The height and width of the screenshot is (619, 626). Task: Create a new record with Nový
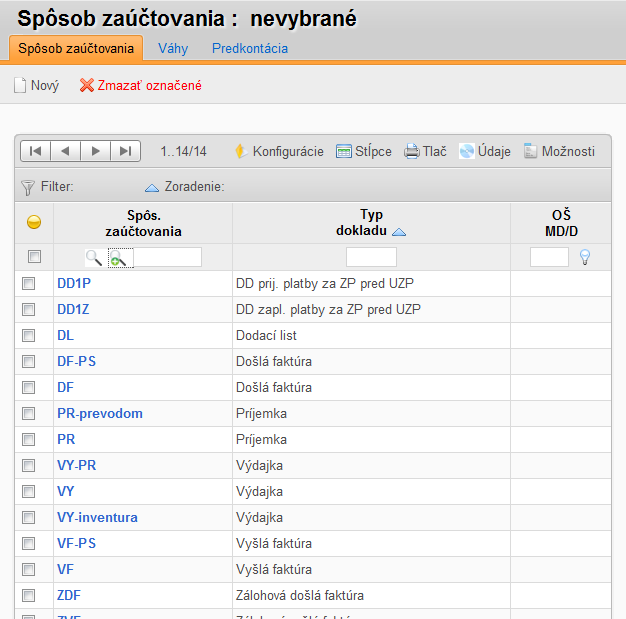(36, 85)
